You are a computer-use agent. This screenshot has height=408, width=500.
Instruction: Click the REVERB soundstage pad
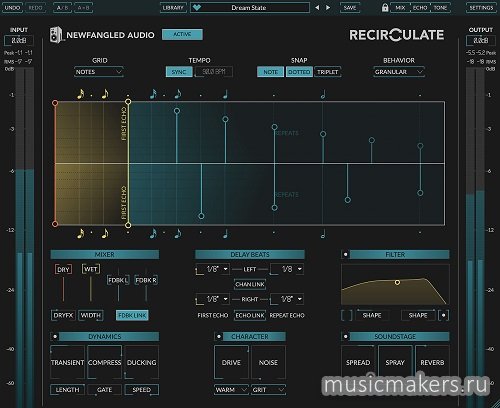coord(432,362)
